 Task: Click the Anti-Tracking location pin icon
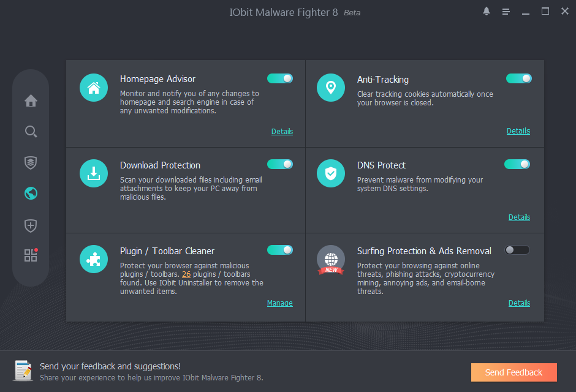pos(331,88)
